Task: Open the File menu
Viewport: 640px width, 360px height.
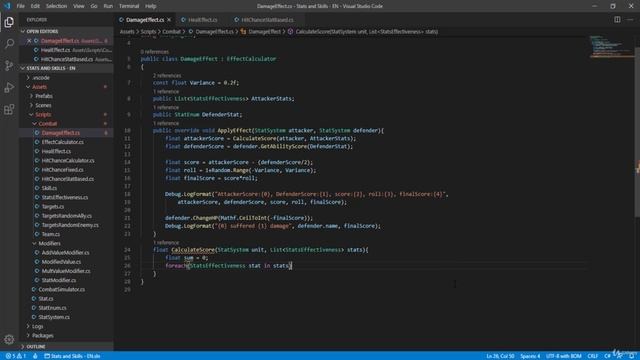Action: 20,6
